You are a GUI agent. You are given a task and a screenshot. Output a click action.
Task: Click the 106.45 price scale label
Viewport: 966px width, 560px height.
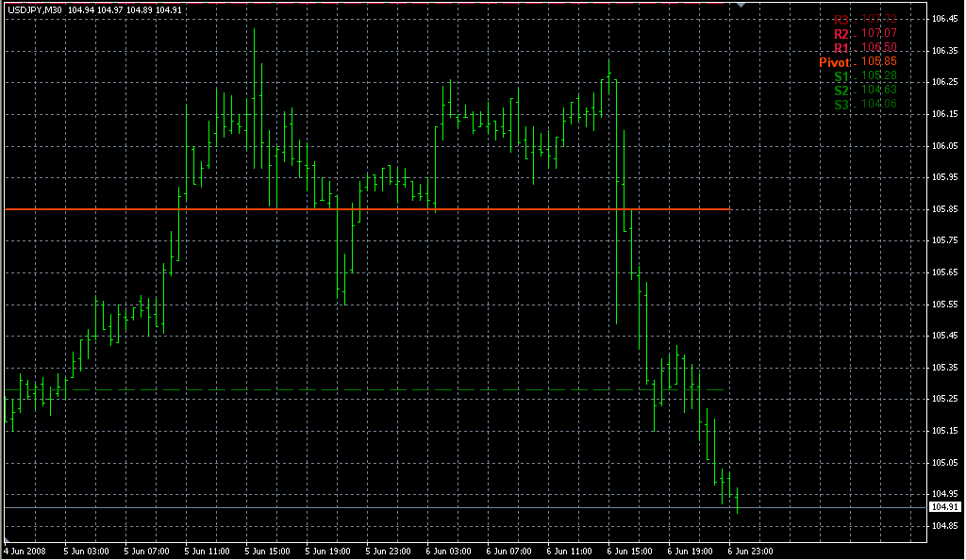pos(945,18)
